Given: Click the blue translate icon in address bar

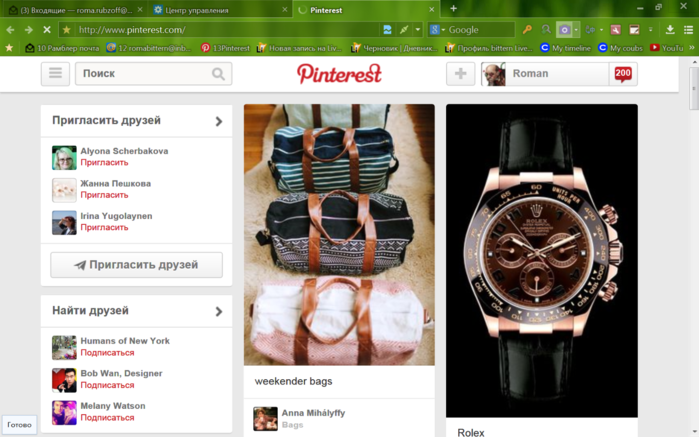Looking at the screenshot, I should pos(387,30).
